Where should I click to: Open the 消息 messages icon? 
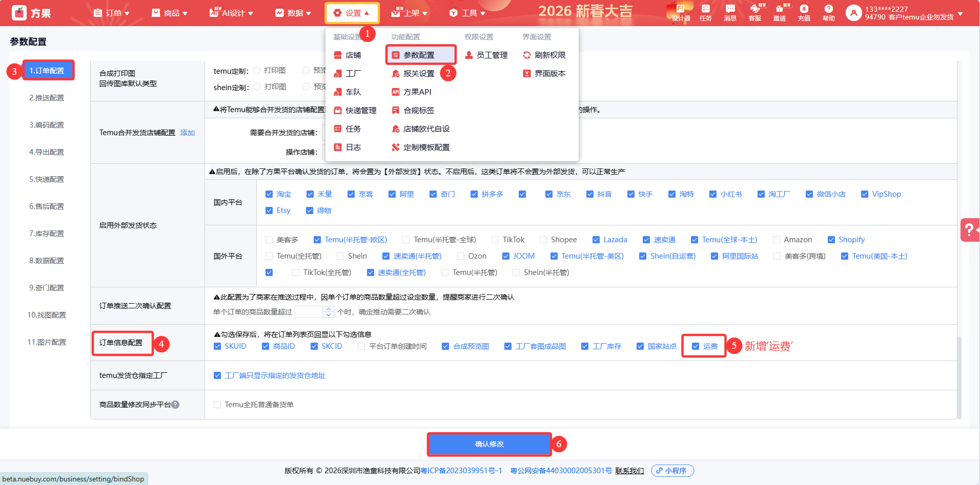pos(730,13)
